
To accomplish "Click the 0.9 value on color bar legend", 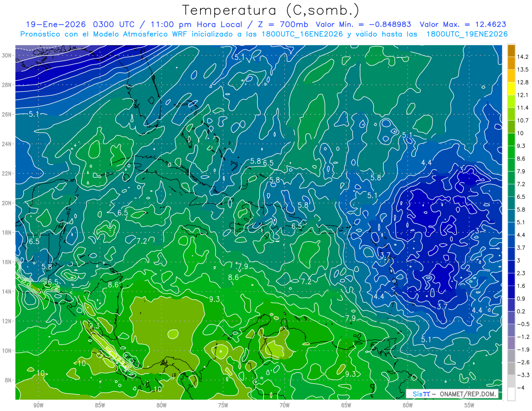I will 522,299.
